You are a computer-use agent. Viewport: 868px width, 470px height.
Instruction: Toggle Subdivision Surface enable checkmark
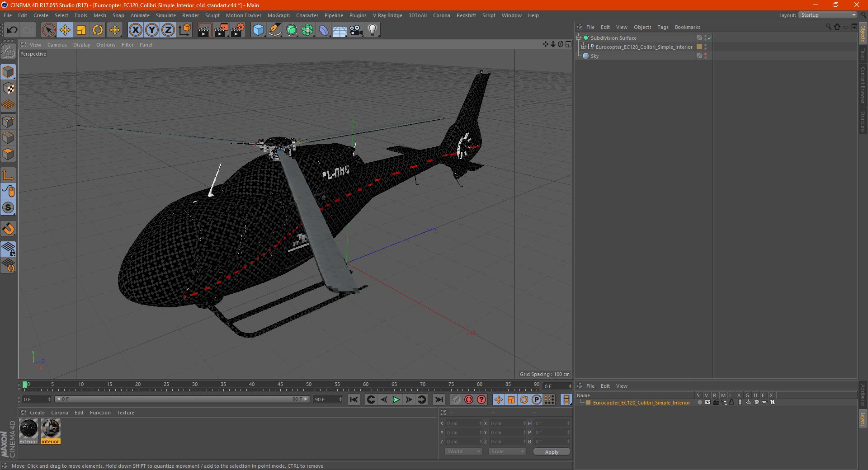709,38
